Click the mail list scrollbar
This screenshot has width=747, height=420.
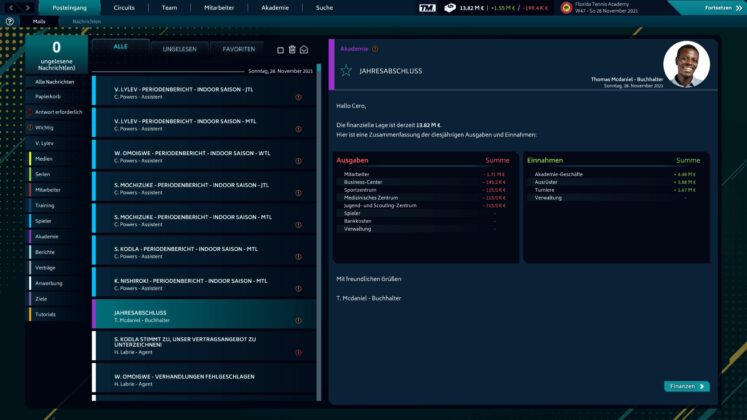(319, 232)
